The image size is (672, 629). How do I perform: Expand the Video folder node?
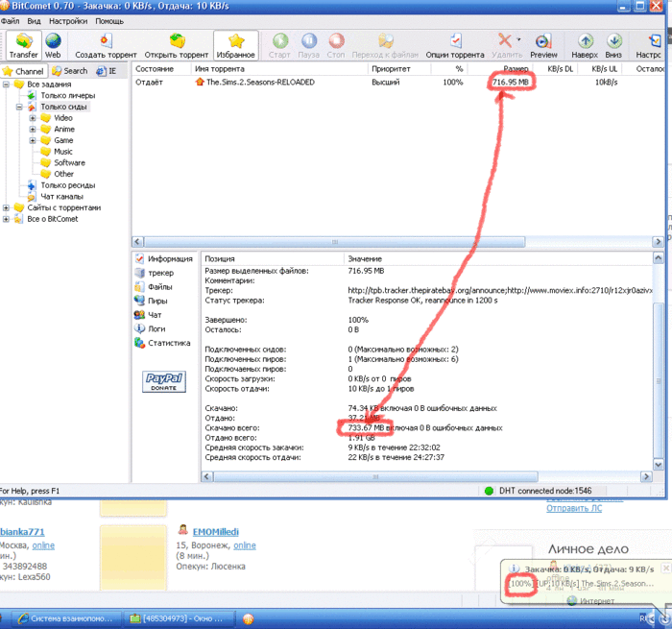coord(33,118)
